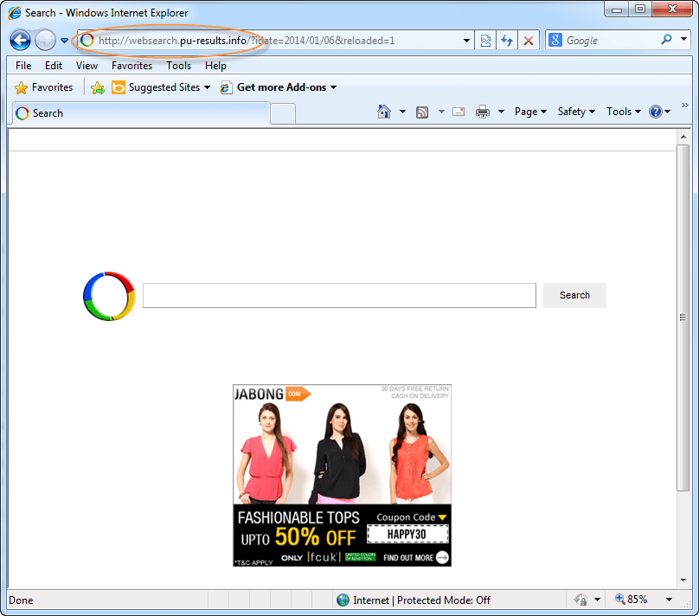Open the View menu

point(87,66)
